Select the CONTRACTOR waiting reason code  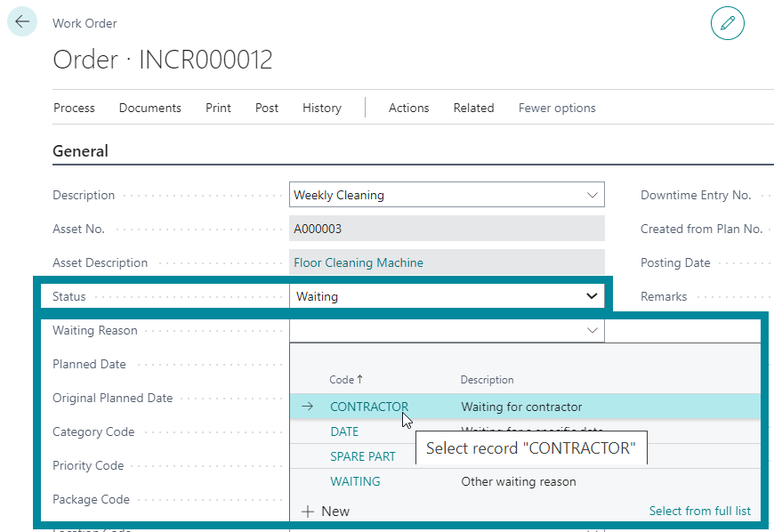(369, 407)
